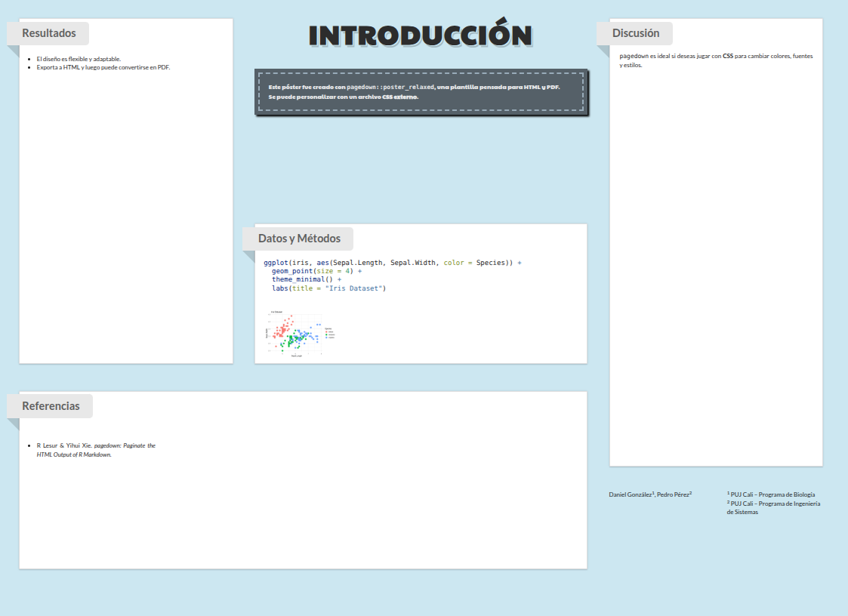The width and height of the screenshot is (848, 616).
Task: Select the Discusión section heading
Action: click(x=635, y=33)
